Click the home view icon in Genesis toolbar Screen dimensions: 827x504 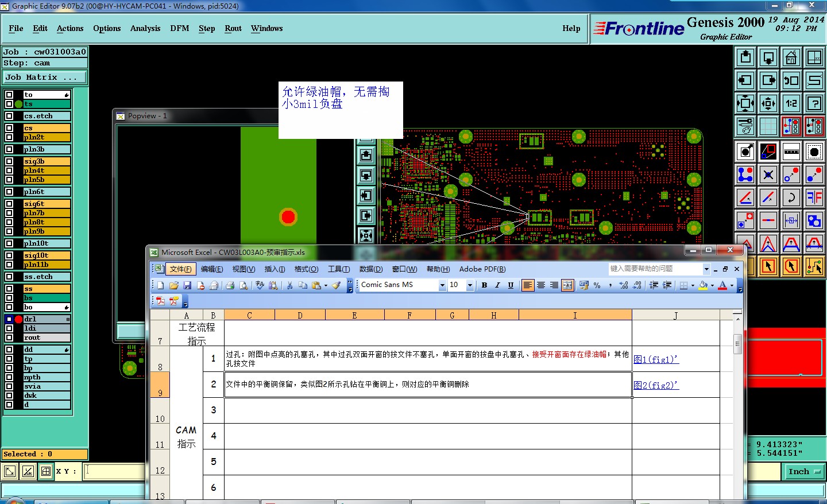coord(791,57)
